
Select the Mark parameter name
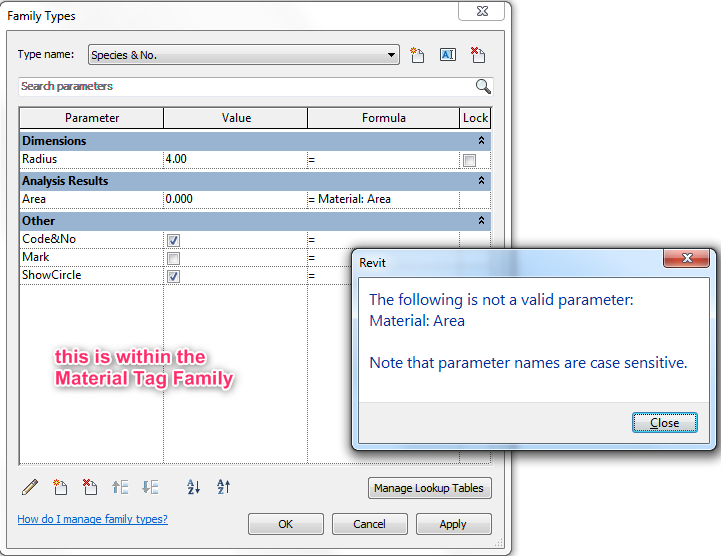[92, 258]
